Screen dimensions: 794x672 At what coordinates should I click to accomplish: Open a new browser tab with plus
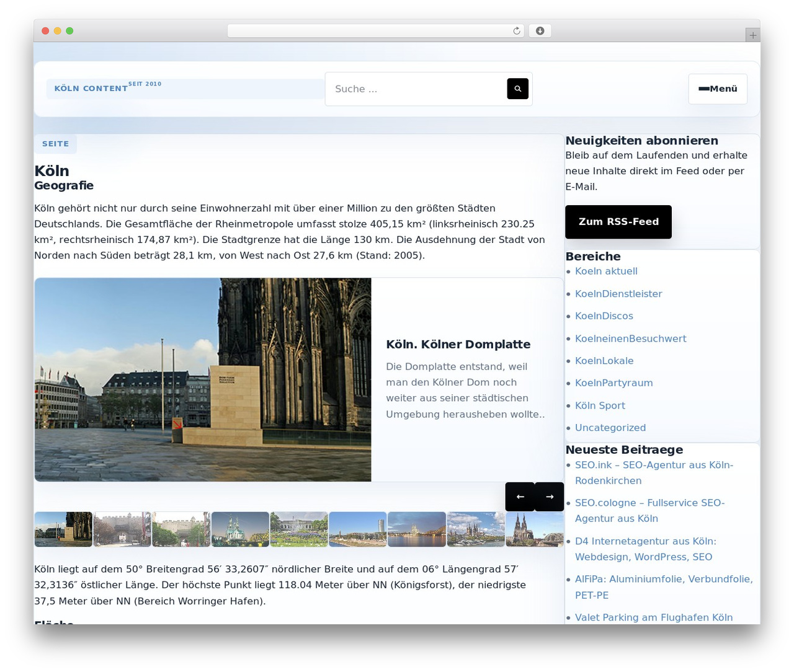coord(752,35)
